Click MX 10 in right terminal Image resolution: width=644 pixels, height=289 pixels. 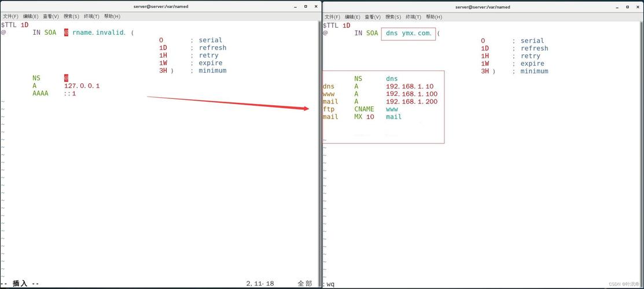(x=365, y=117)
